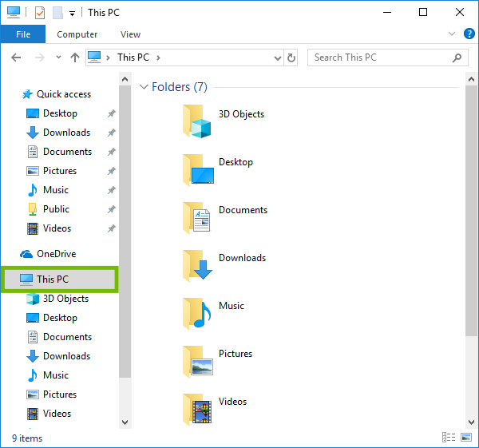Click the search magnifier icon
The image size is (479, 448).
coord(457,57)
